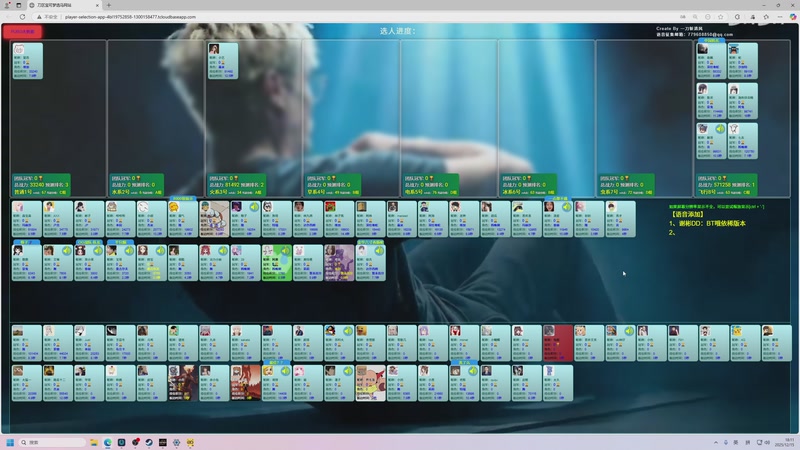Play the speaker icon in the 飞行8号 team panel
Screen dimensions: 800x450
pyautogui.click(x=720, y=129)
